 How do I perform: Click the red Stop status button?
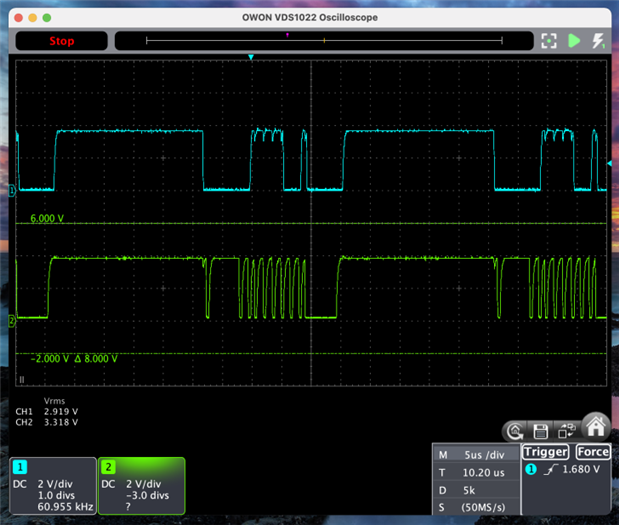click(61, 41)
